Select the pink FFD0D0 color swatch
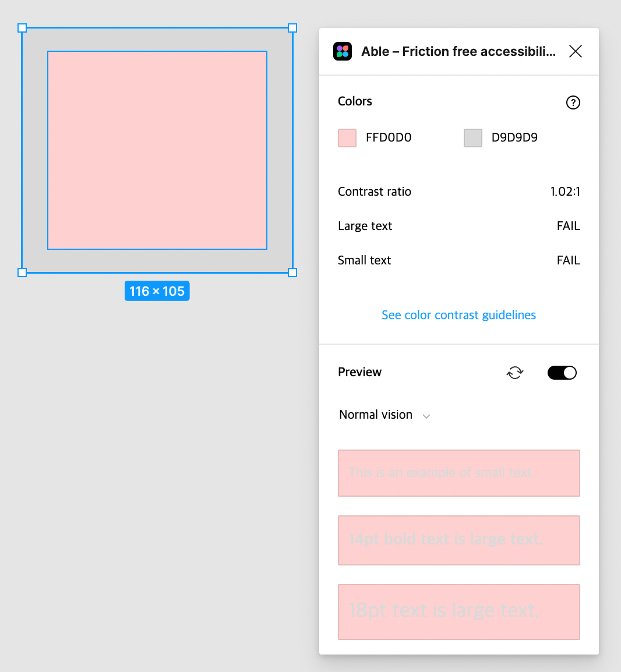Image resolution: width=621 pixels, height=672 pixels. point(347,138)
